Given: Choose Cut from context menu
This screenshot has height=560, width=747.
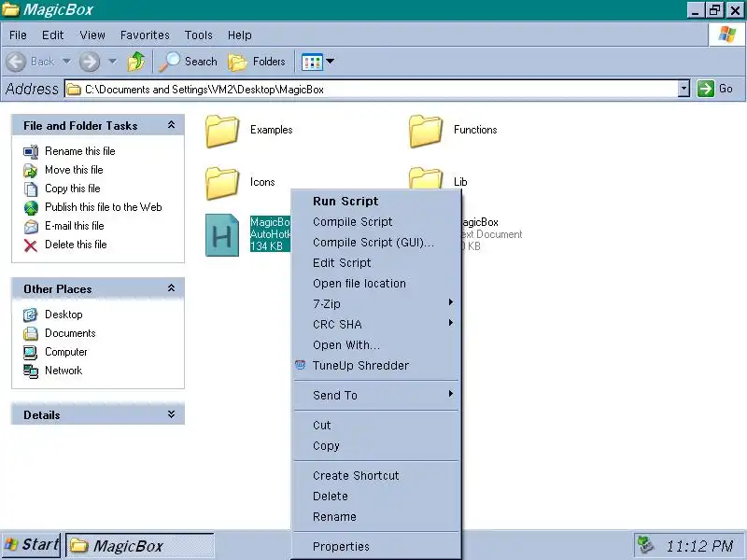Looking at the screenshot, I should [x=376, y=425].
